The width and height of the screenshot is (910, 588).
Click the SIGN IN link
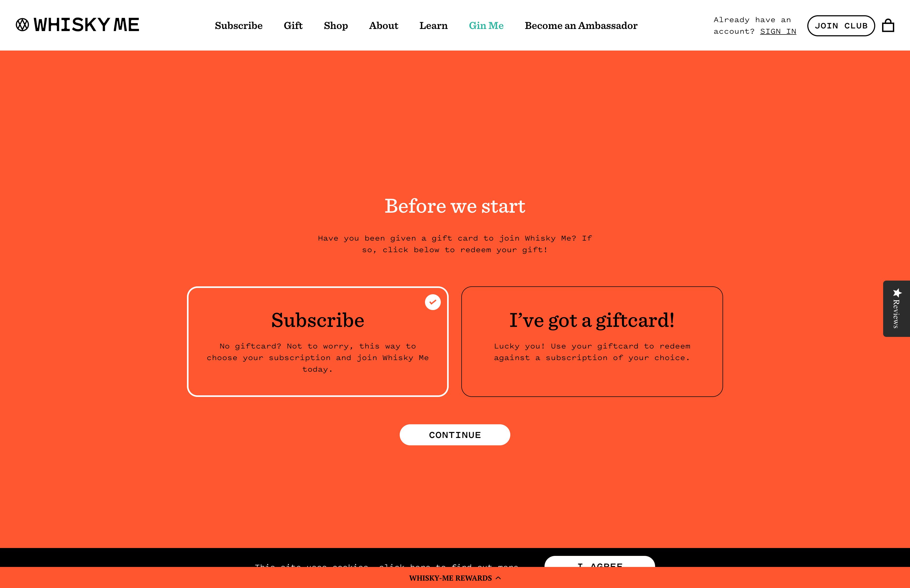(x=778, y=31)
